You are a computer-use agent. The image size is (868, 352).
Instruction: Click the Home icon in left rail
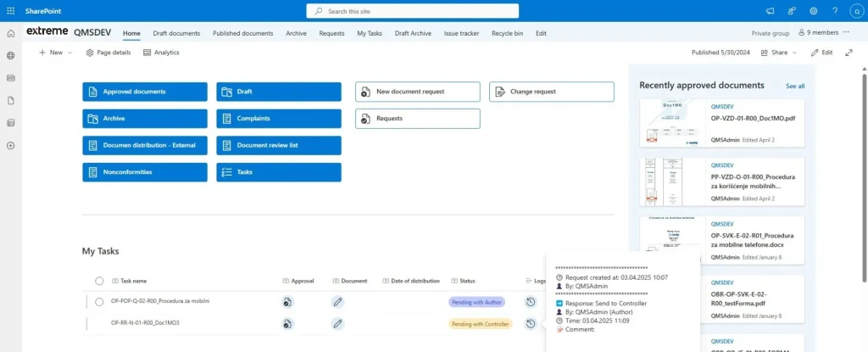pyautogui.click(x=10, y=33)
